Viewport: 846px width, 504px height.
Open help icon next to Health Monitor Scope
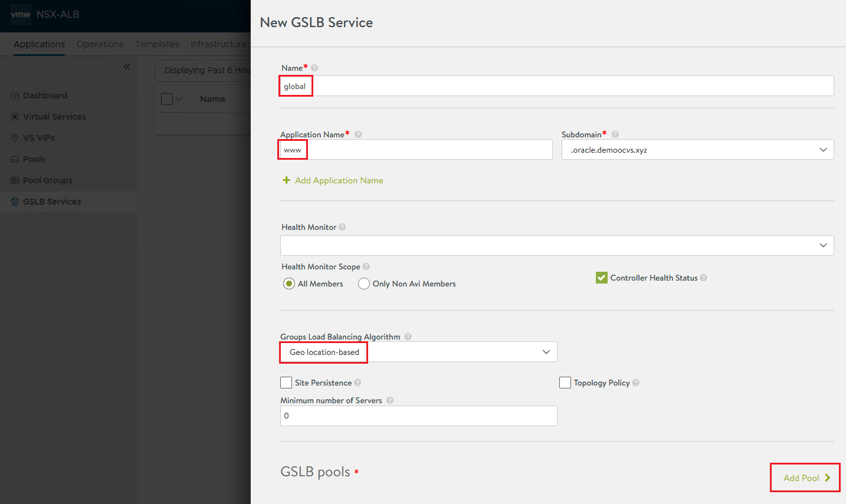tap(366, 266)
